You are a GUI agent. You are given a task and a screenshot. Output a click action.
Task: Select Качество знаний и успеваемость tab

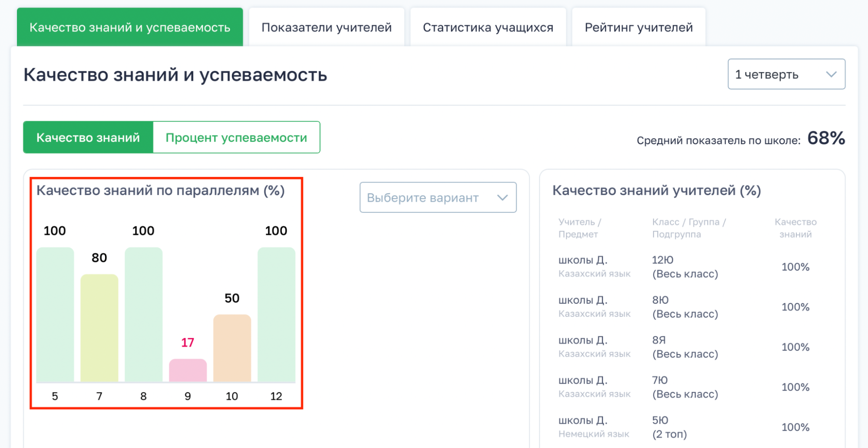coord(130,27)
